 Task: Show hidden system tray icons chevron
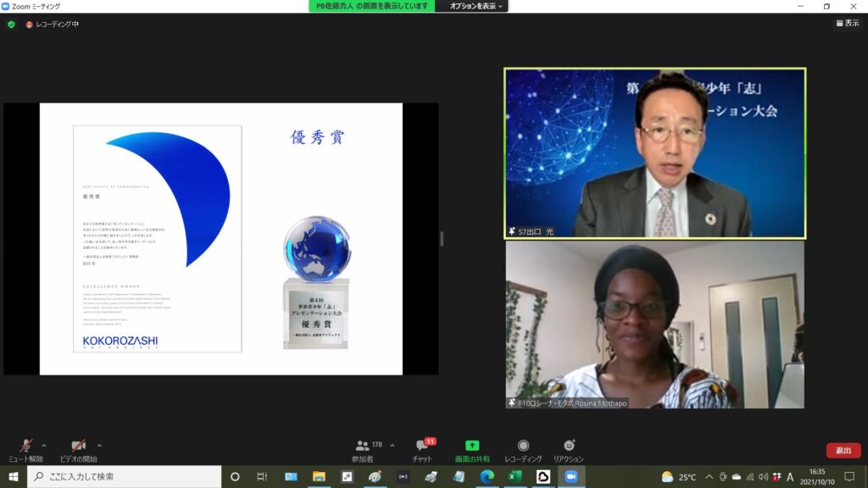pos(709,476)
